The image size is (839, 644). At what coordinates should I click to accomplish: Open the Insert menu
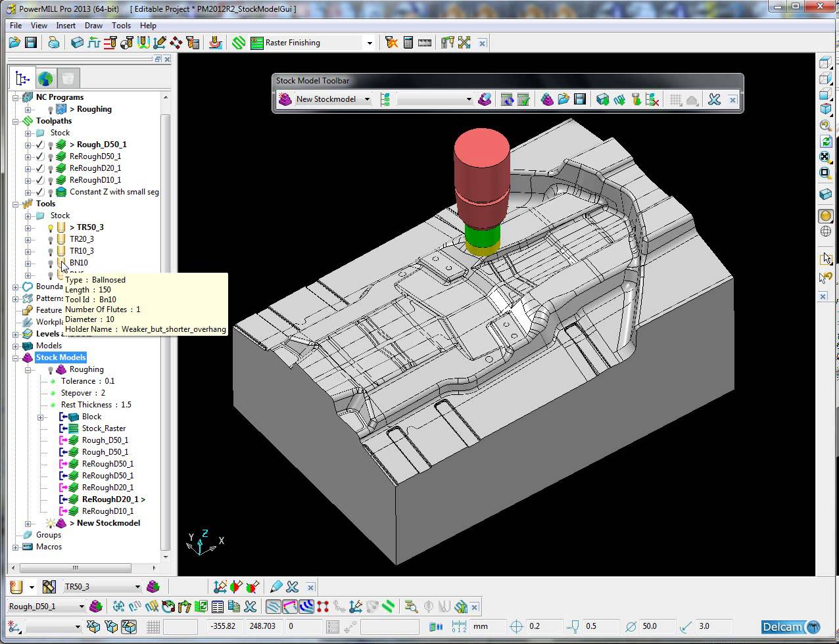point(66,26)
